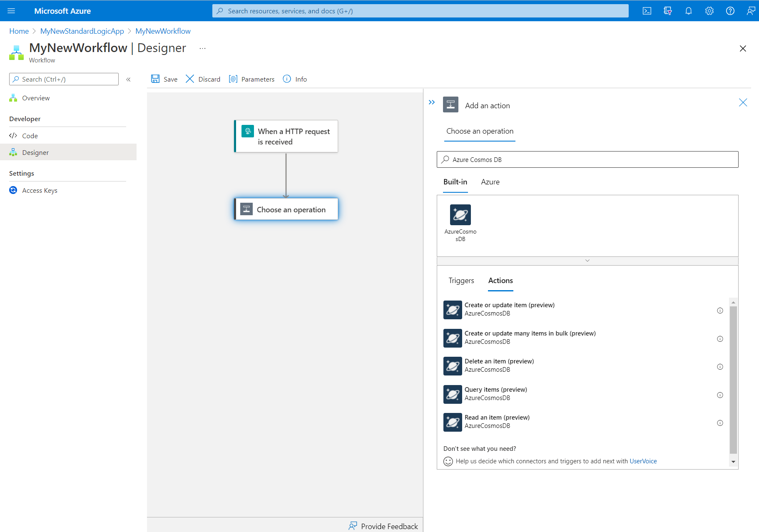The height and width of the screenshot is (532, 759).
Task: Click the smiley face feedback icon
Action: click(448, 461)
